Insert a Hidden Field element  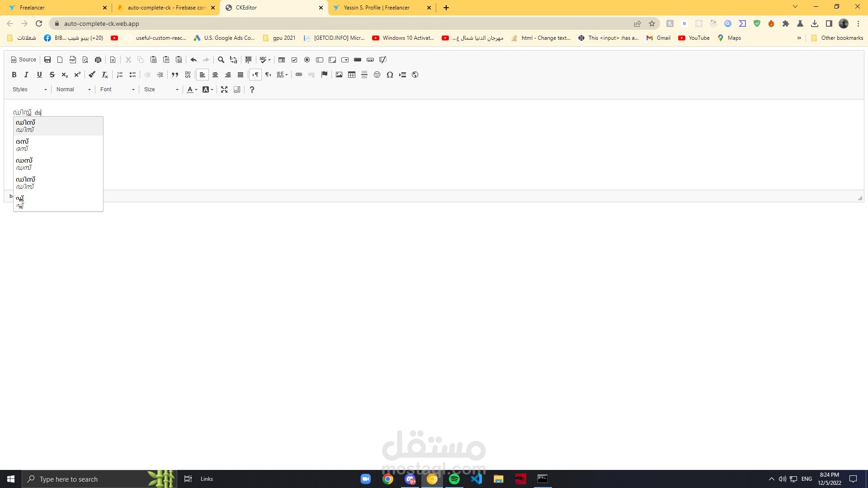pos(383,60)
